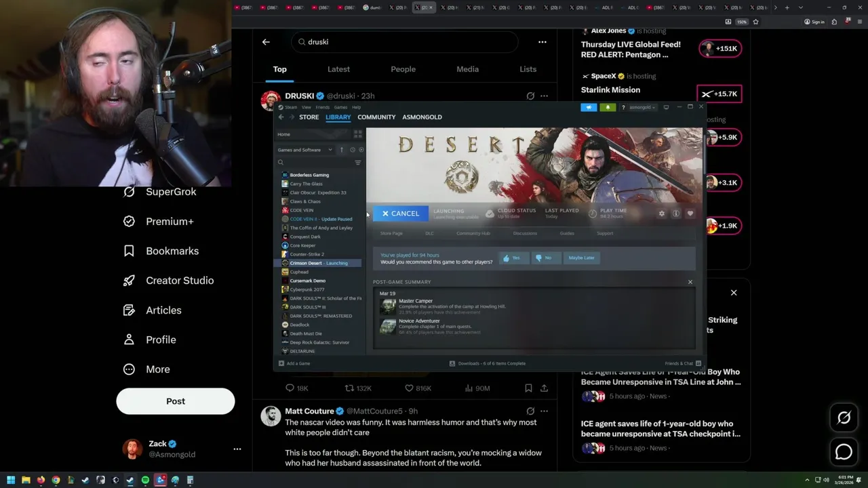Open the Guides link in Steam
Screen dimensions: 868x488
[x=567, y=233]
